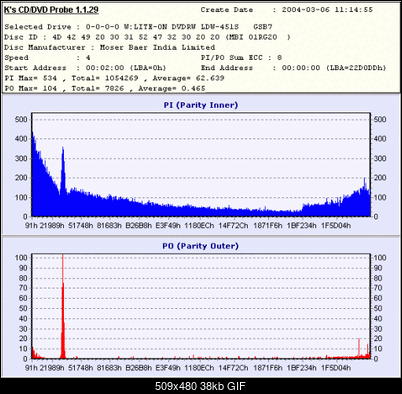
Task: Click the 1BF234h label under the PO chart
Action: [x=302, y=368]
